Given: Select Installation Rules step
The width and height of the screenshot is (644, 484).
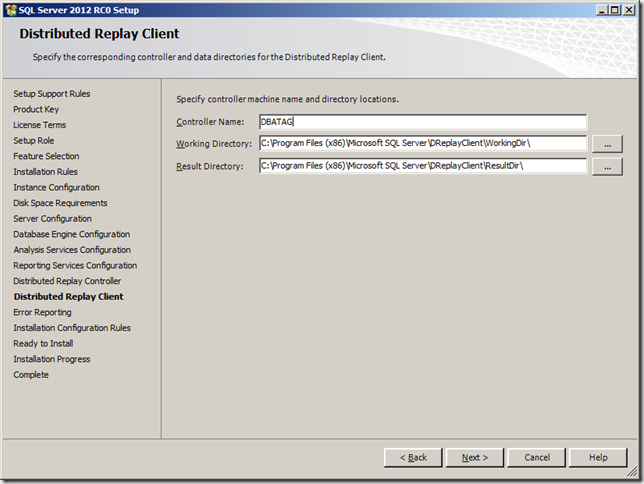Looking at the screenshot, I should point(46,172).
